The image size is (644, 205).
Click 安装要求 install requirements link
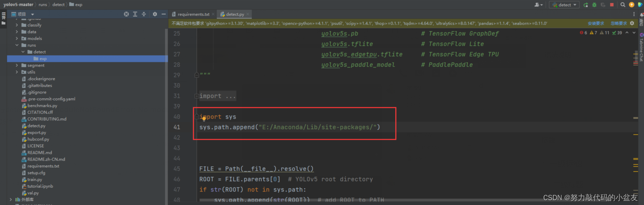(596, 23)
